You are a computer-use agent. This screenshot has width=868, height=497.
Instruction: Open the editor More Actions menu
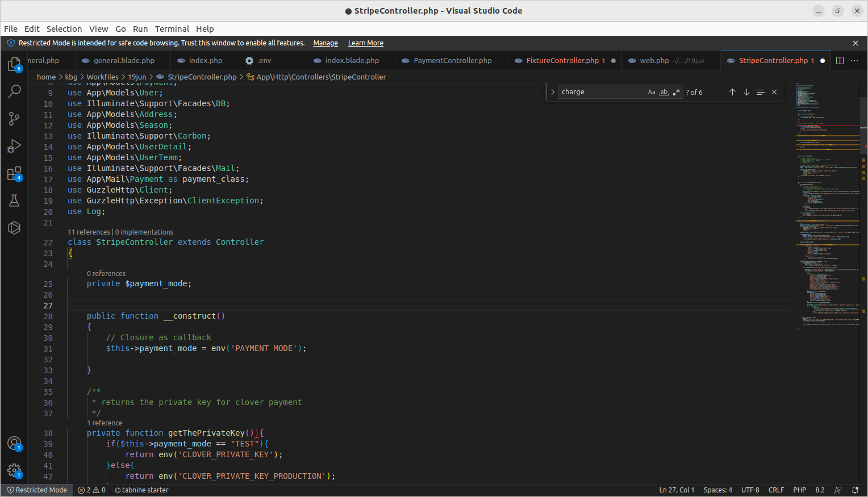pos(854,61)
